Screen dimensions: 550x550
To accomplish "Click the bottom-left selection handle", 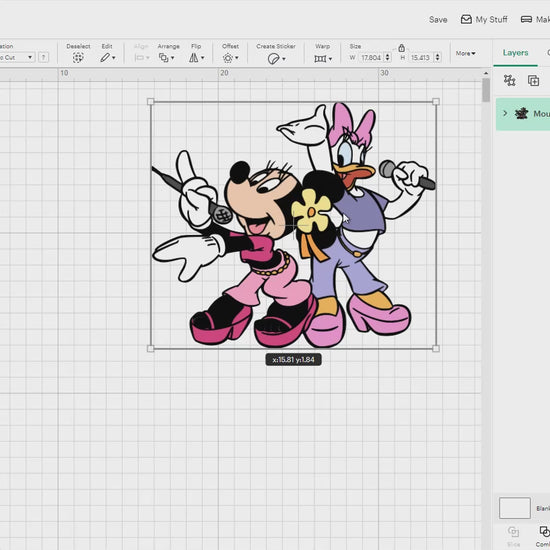I will [150, 348].
